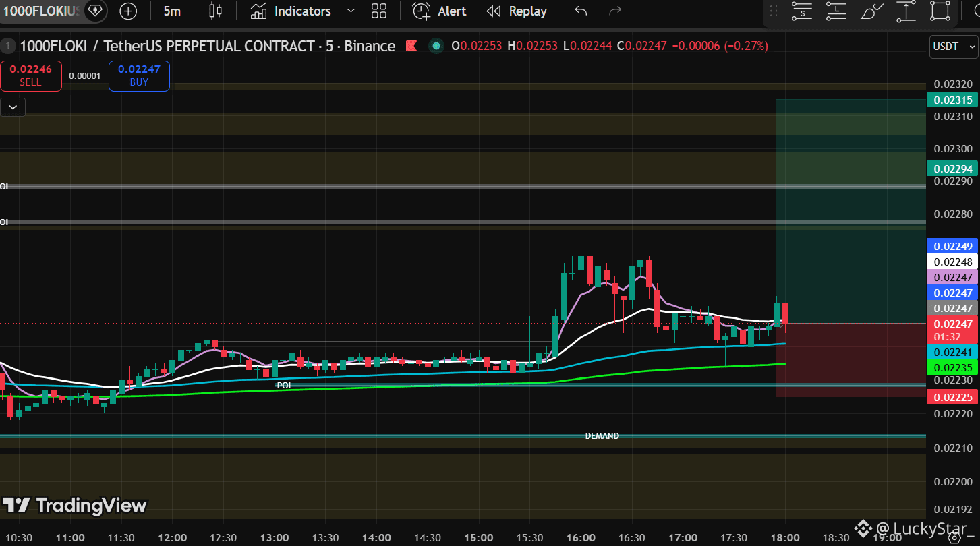Undo the last chart action

(x=581, y=11)
